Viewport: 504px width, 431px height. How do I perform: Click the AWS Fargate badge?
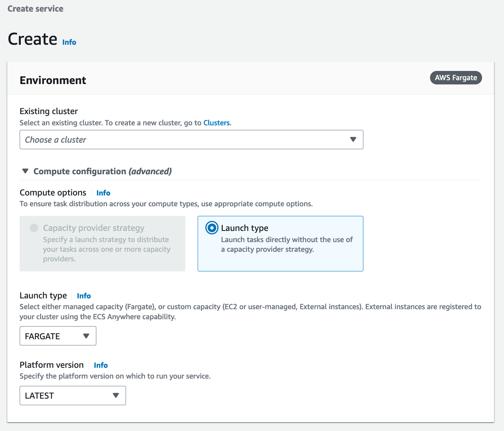(455, 77)
